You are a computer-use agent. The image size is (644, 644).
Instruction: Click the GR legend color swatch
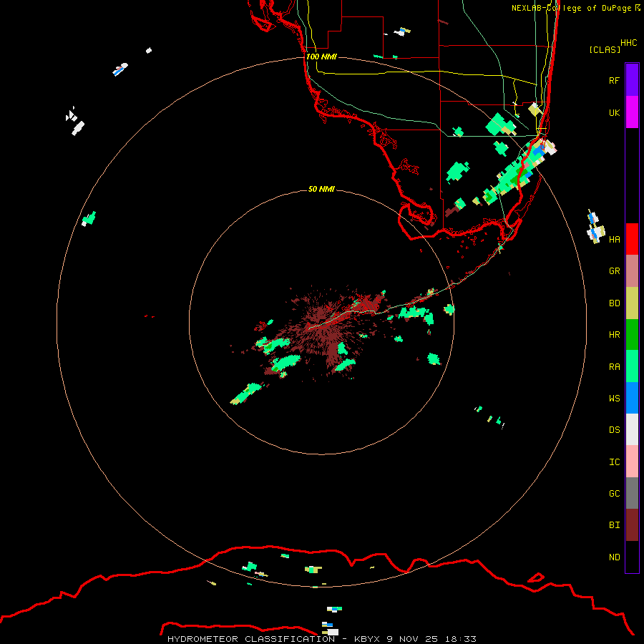pos(632,271)
